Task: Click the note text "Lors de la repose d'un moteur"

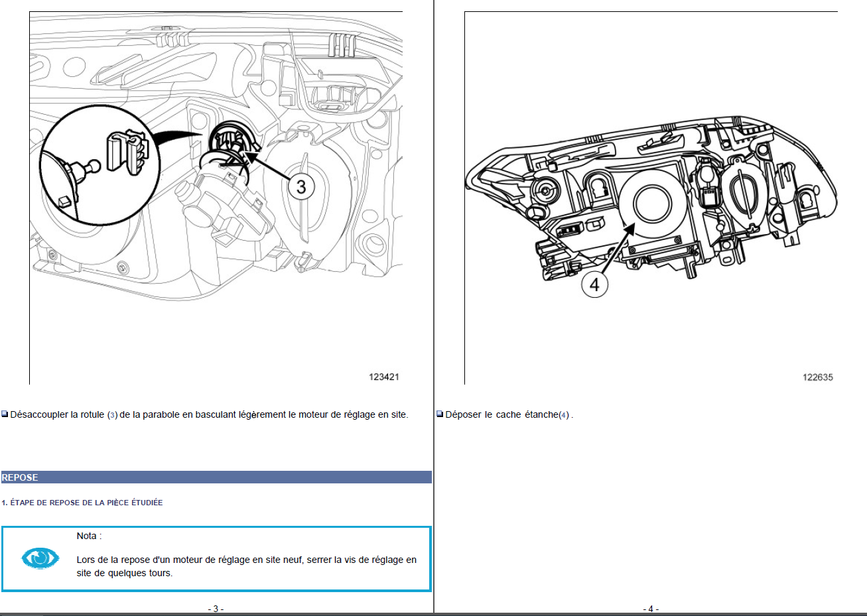Action: click(247, 566)
